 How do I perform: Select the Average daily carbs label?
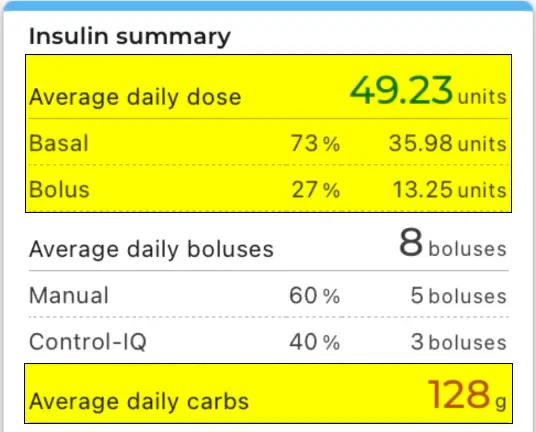click(139, 401)
